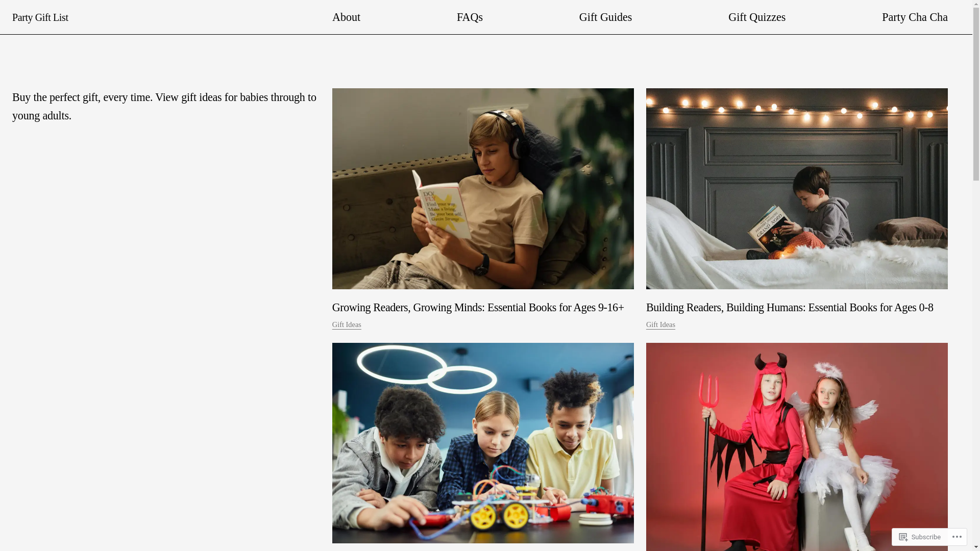
Task: Click the vertical page scrollbar
Action: click(x=976, y=275)
